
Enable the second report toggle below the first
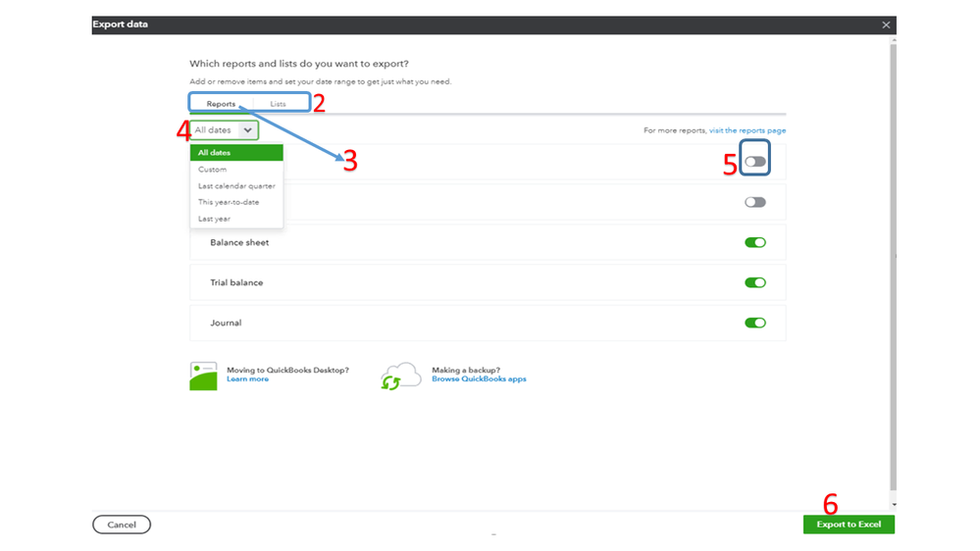click(x=755, y=202)
